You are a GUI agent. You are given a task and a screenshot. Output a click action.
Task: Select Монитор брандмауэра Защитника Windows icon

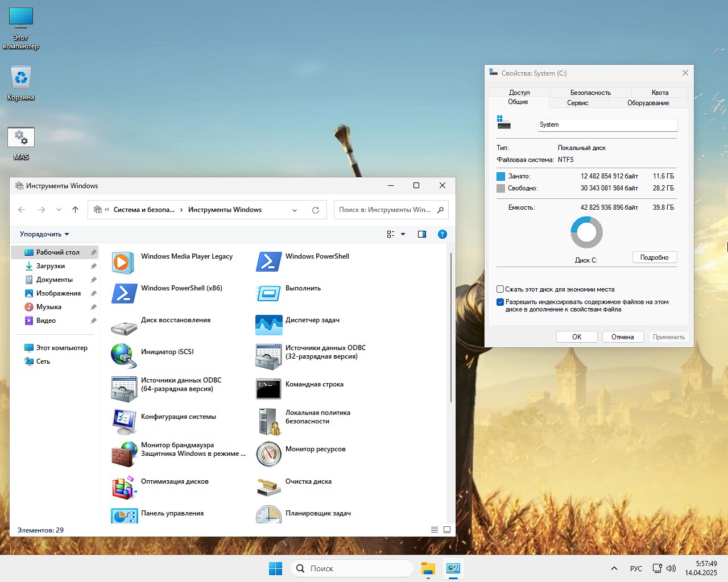point(123,454)
